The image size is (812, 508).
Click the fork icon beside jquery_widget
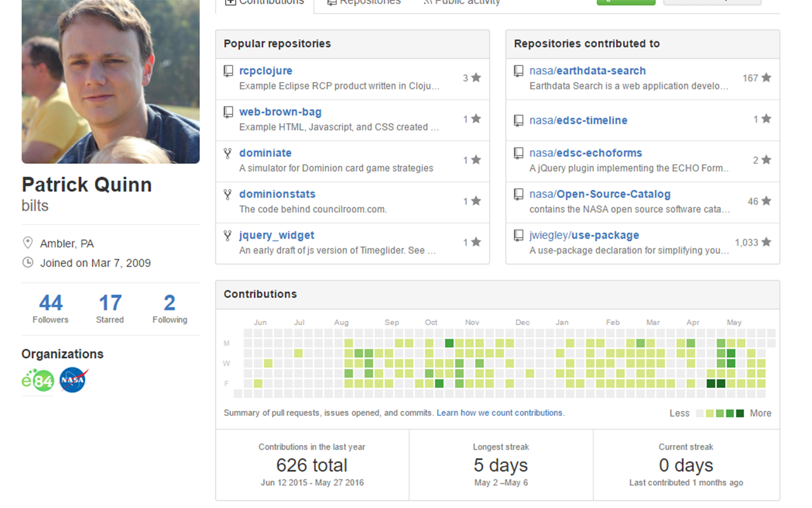pyautogui.click(x=228, y=234)
